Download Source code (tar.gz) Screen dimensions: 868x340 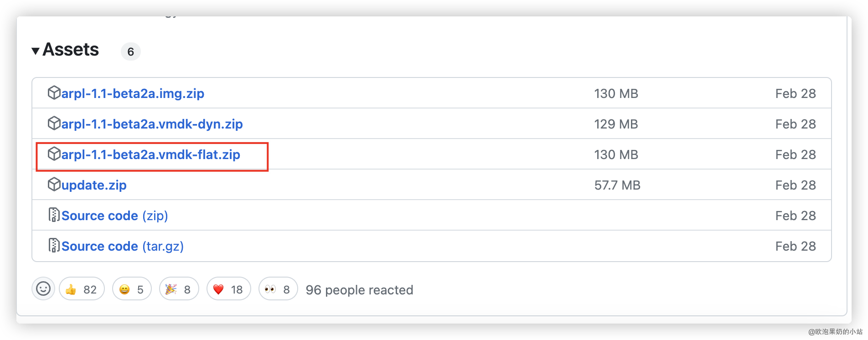coord(123,246)
